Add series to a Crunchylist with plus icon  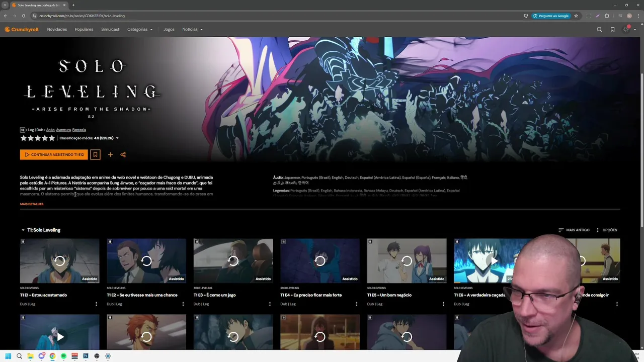pyautogui.click(x=110, y=154)
